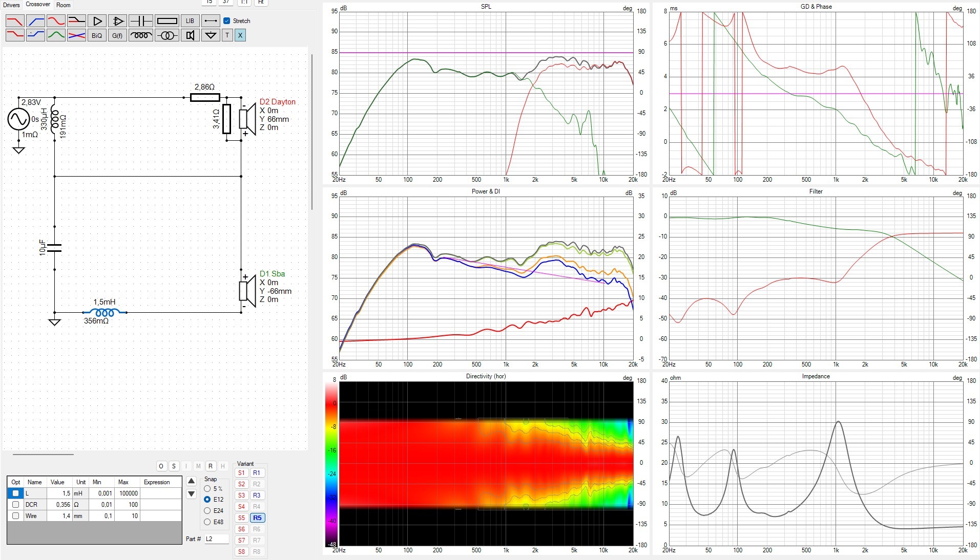
Task: Select variant S2
Action: click(x=241, y=484)
